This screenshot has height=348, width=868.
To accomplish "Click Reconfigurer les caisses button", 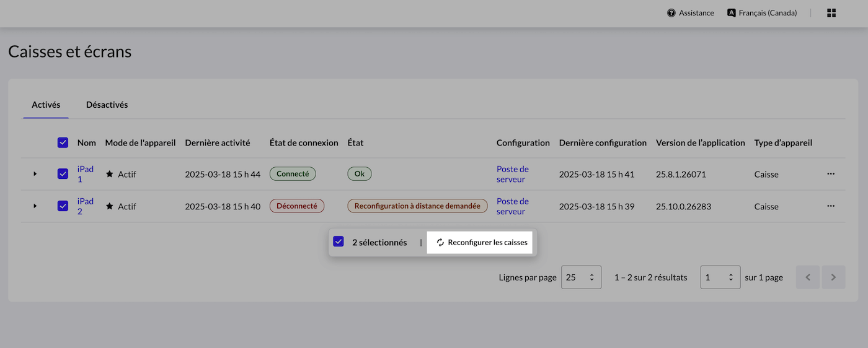I will [x=481, y=243].
